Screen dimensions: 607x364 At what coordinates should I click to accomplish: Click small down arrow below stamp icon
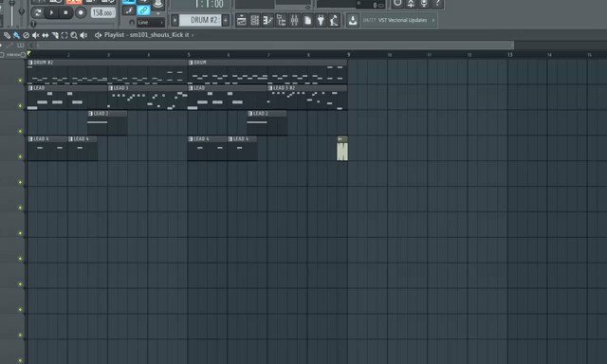[158, 14]
